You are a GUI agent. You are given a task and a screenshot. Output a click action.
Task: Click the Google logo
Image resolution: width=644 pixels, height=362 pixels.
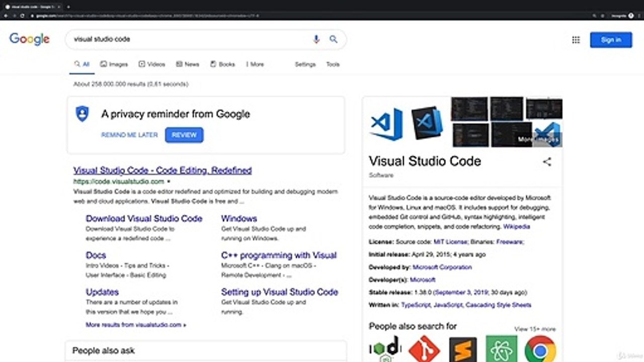[30, 39]
